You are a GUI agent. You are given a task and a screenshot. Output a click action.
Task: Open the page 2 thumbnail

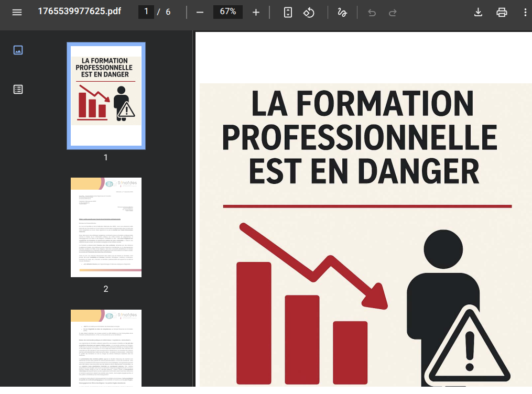tap(106, 227)
